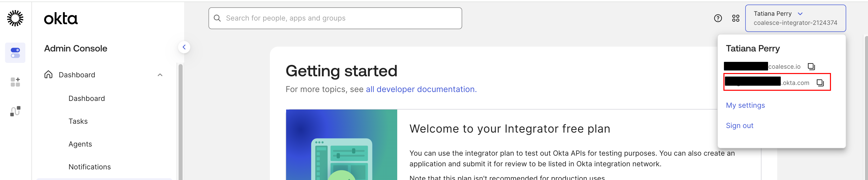
Task: Select the Admin Console toggle icon in rail
Action: pos(15,53)
